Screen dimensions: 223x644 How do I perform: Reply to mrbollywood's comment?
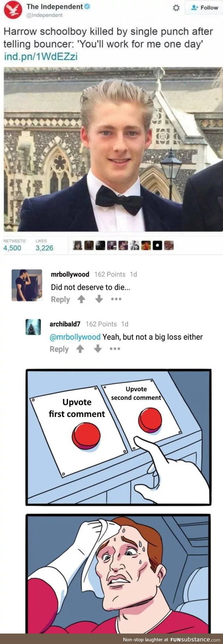coord(60,300)
